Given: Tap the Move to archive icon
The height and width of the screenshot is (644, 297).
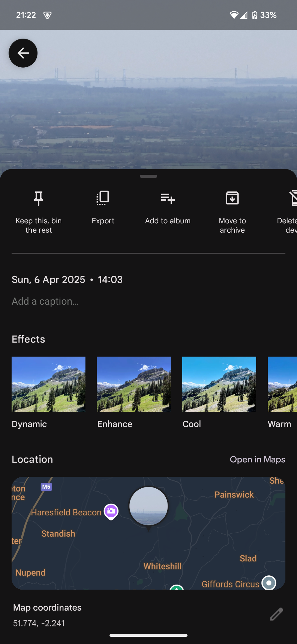Looking at the screenshot, I should (232, 198).
